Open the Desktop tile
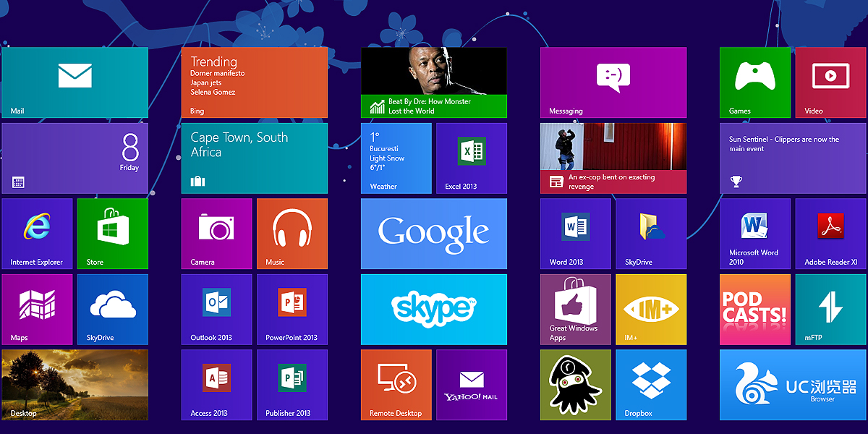 (75, 385)
